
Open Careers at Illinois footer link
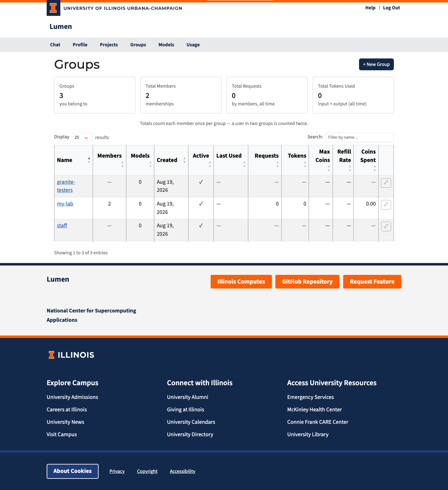coord(67,409)
